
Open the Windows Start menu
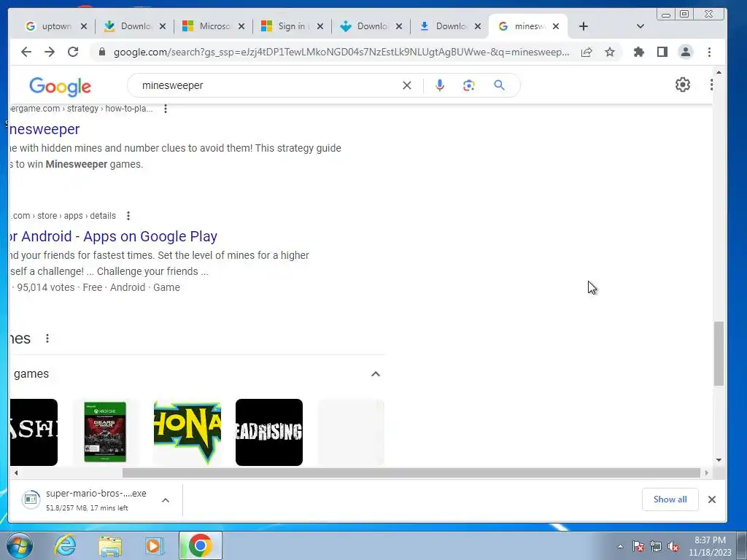pyautogui.click(x=19, y=545)
